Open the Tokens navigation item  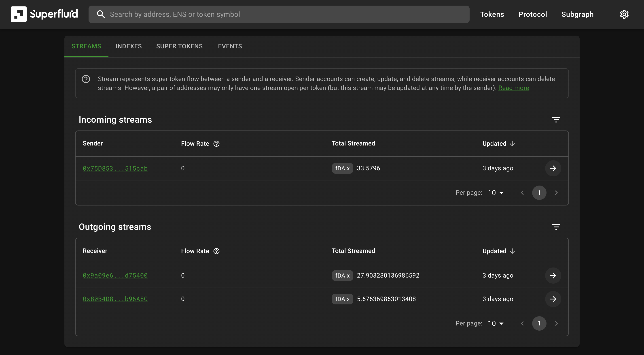[492, 14]
